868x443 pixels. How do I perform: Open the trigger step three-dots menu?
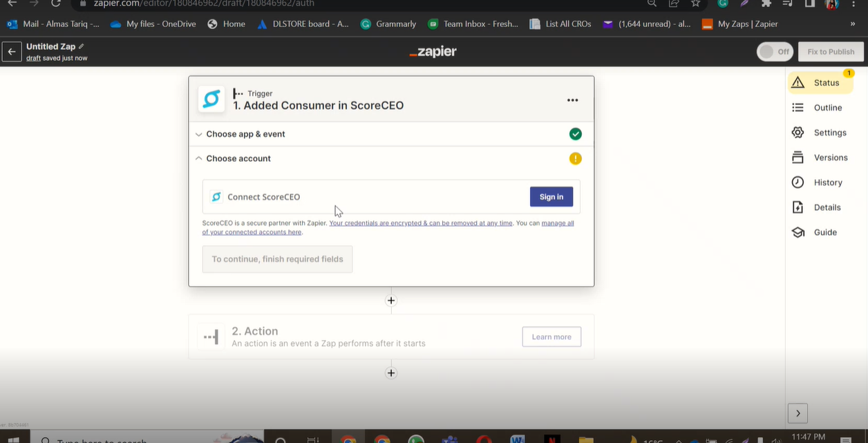point(572,100)
